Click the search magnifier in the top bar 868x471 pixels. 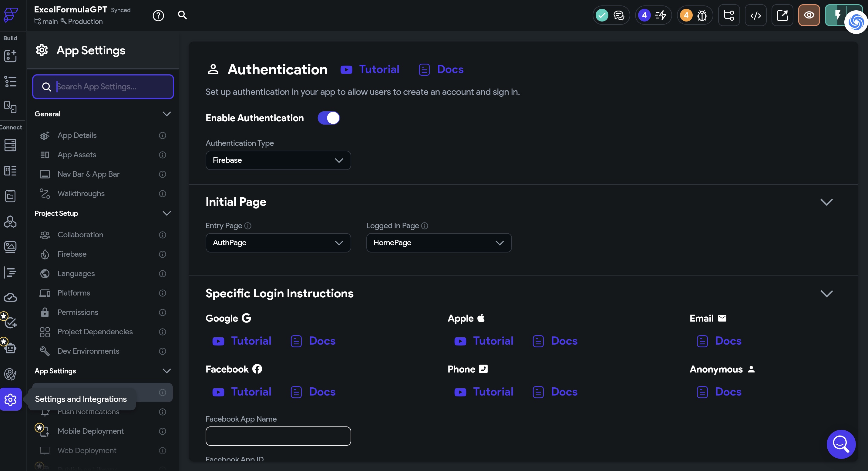pos(182,15)
